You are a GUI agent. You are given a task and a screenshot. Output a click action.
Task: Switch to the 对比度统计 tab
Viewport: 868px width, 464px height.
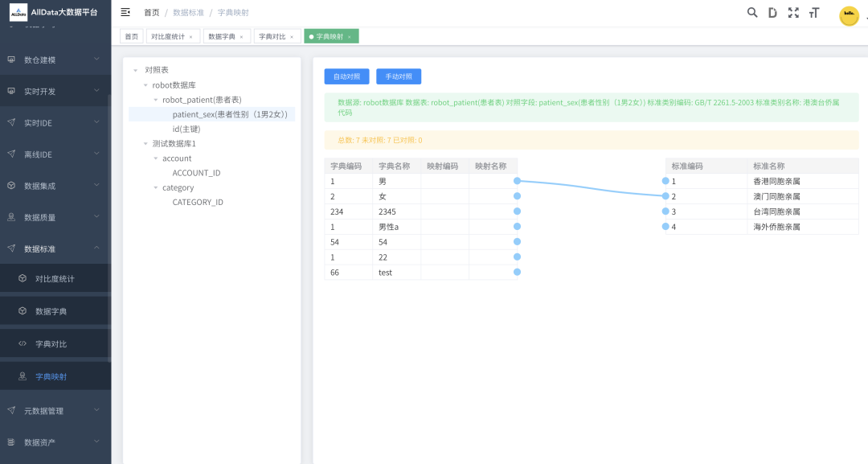[x=167, y=37]
